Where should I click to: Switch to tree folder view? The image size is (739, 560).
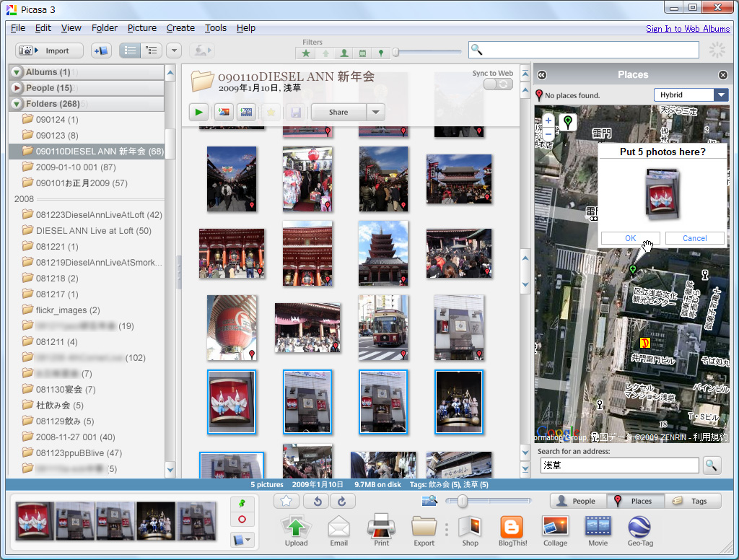point(152,51)
